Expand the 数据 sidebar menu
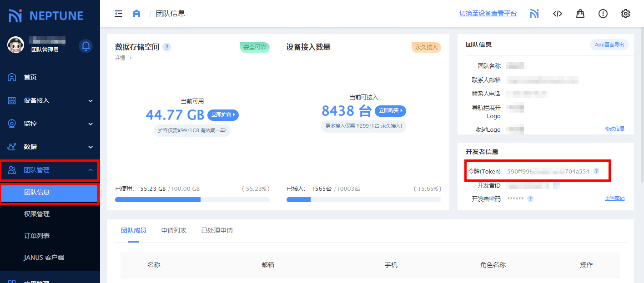 click(50, 147)
